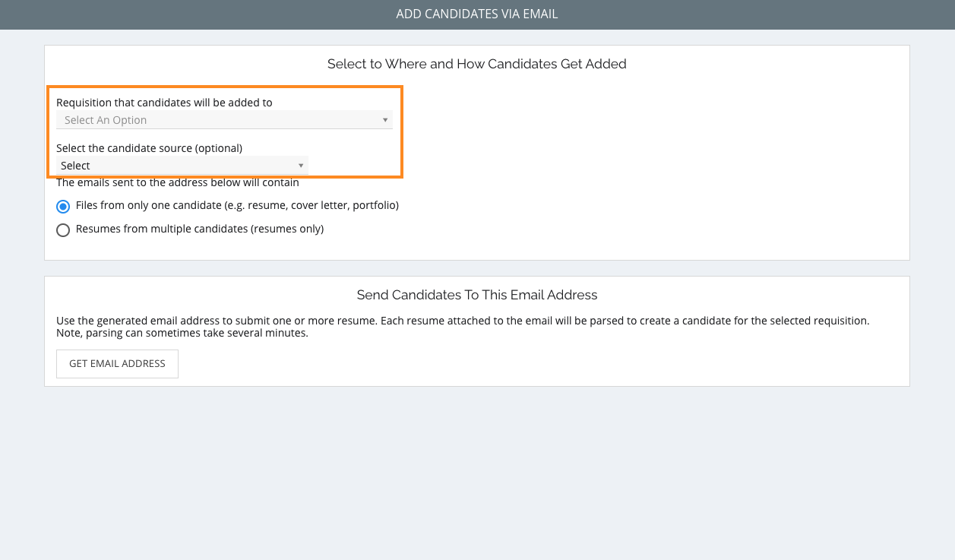The image size is (955, 560).
Task: Select 'Resumes from multiple candidates' radio button
Action: click(63, 230)
